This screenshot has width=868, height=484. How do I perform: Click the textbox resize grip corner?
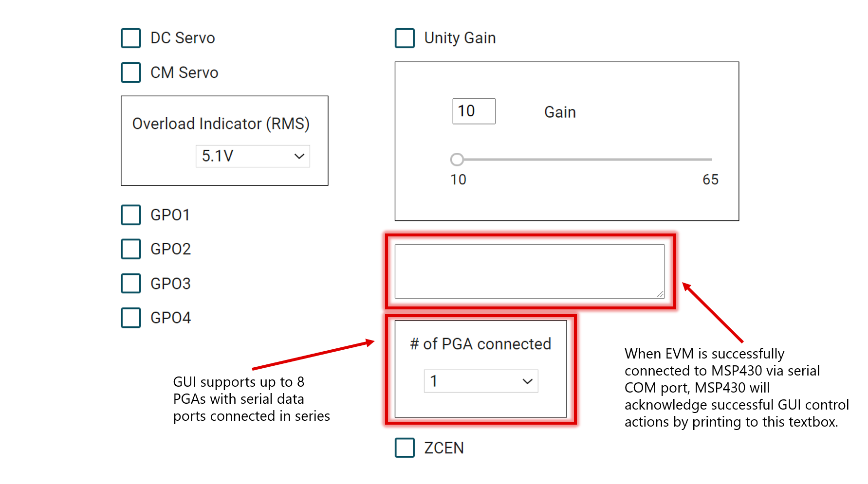tap(660, 294)
